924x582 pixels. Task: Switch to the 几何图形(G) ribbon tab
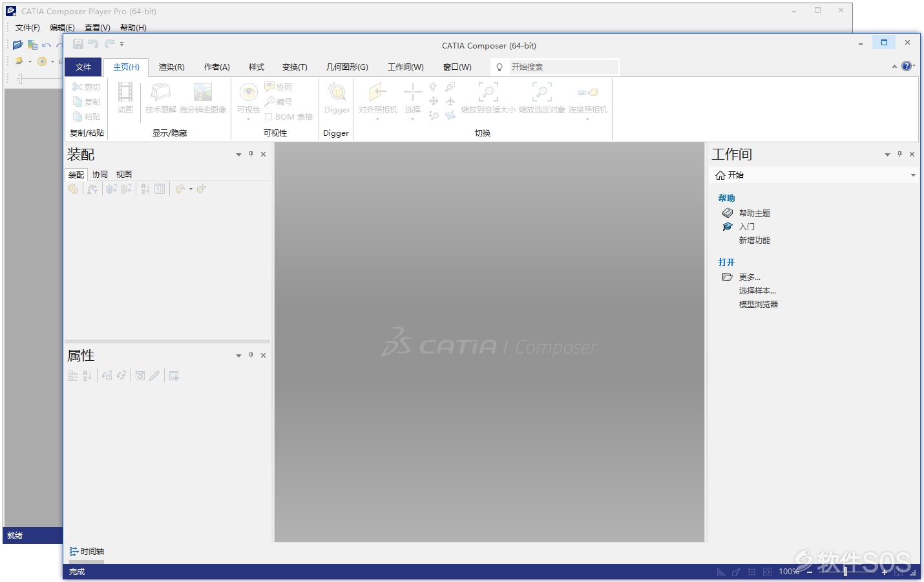pyautogui.click(x=347, y=67)
